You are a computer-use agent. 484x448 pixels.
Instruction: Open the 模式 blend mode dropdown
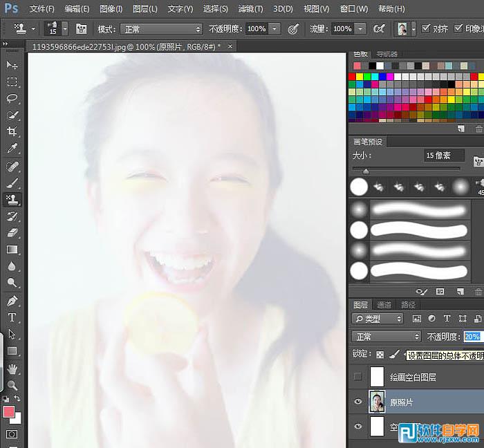[x=159, y=29]
